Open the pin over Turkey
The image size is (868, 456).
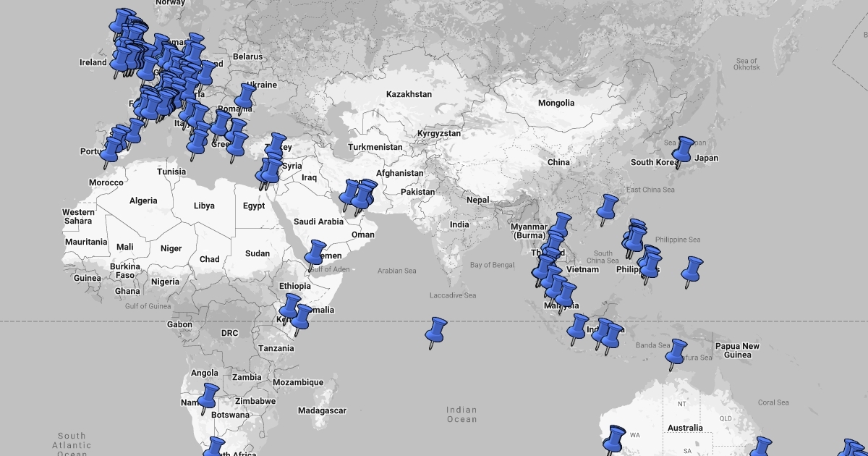pos(276,146)
